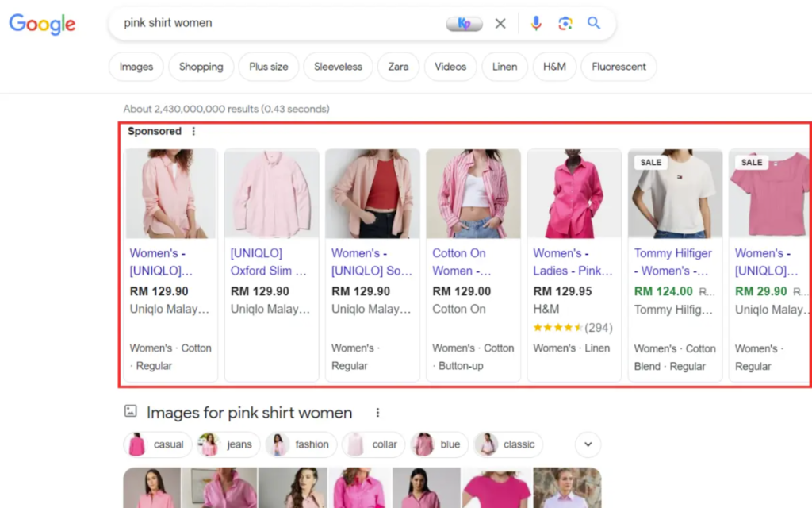Select the fashion image chip
The width and height of the screenshot is (812, 508).
[301, 444]
